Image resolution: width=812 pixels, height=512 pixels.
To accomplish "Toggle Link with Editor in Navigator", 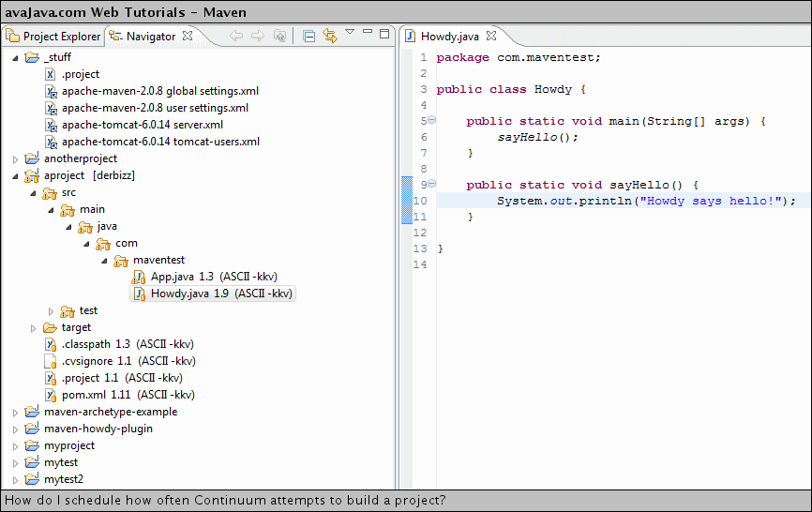I will tap(330, 36).
